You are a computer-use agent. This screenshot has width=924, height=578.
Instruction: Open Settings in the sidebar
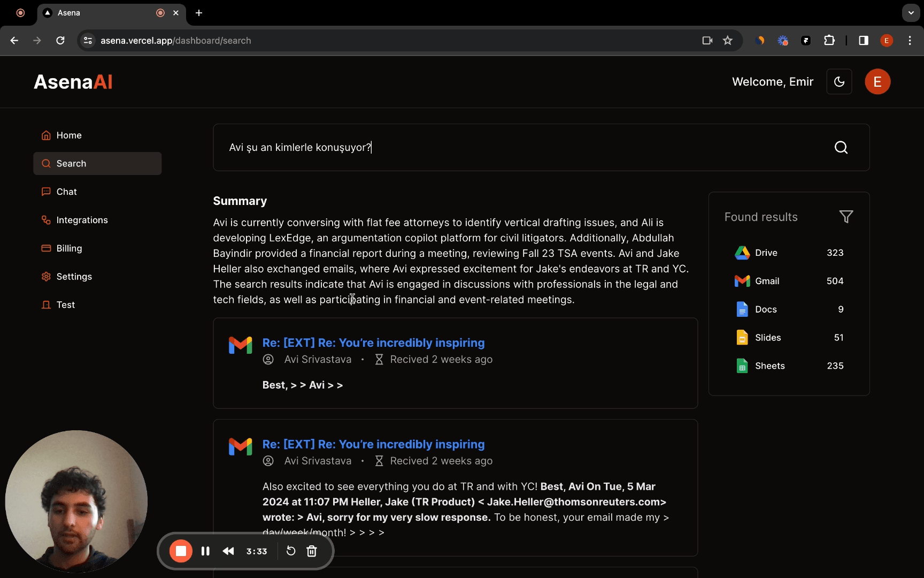point(74,277)
